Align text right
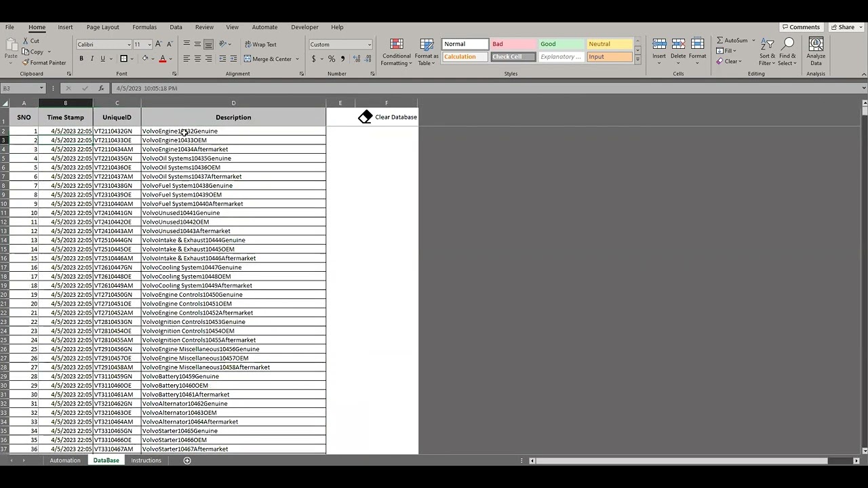This screenshot has height=488, width=868. (208, 59)
